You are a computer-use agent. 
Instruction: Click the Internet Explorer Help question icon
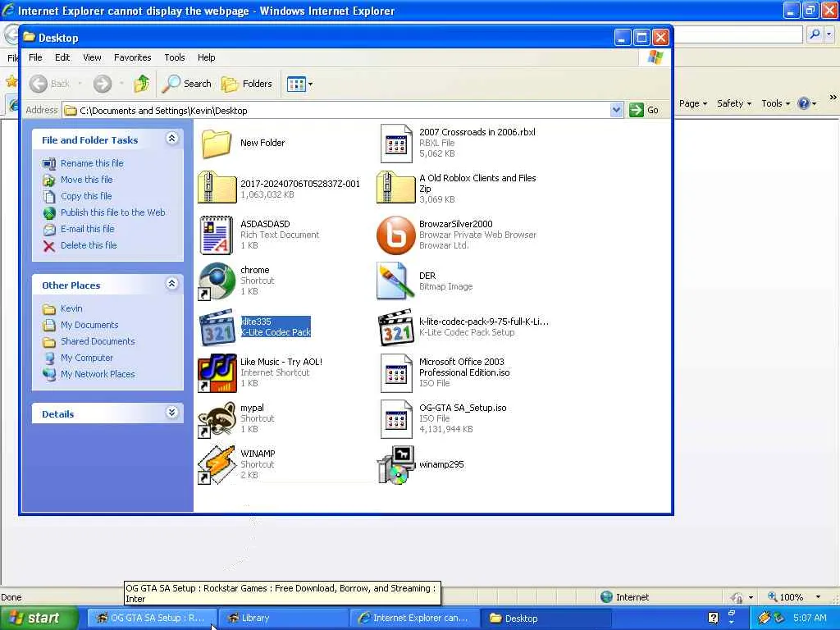804,103
